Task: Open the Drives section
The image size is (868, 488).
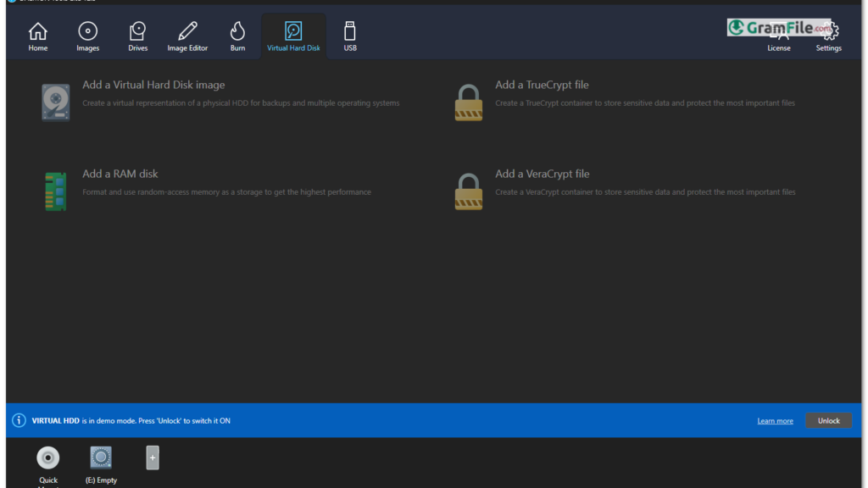Action: pyautogui.click(x=138, y=36)
